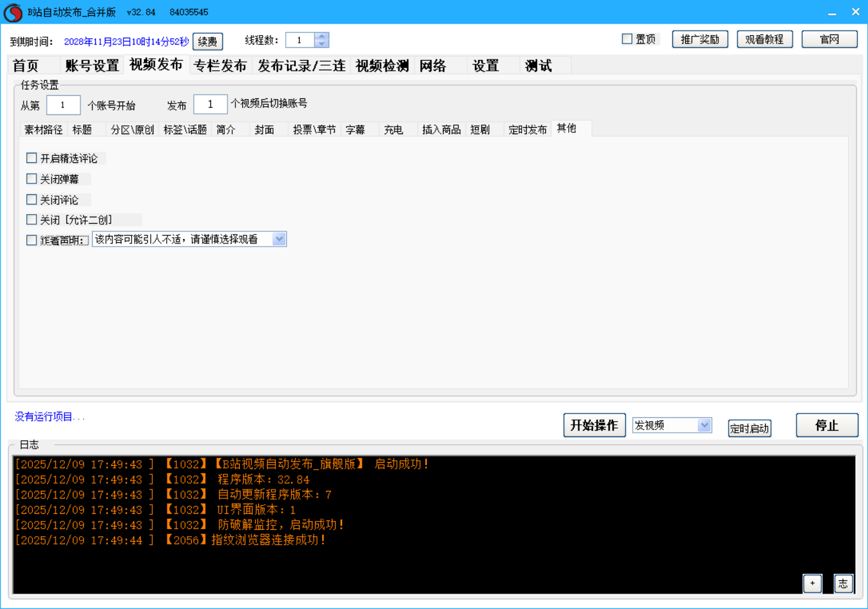The image size is (868, 609).
Task: Check the 关闭弹幕 option
Action: pos(31,179)
